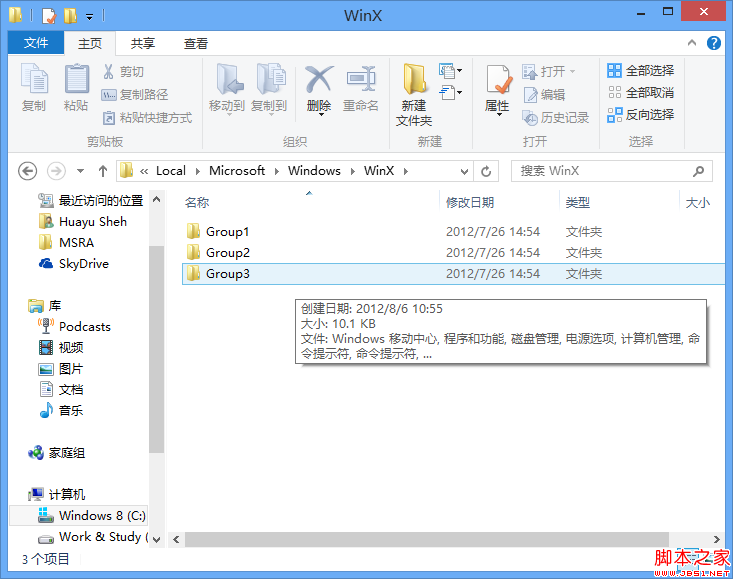Screen dimensions: 733x579
Task: Open Videos (视频) library
Action: [61, 348]
